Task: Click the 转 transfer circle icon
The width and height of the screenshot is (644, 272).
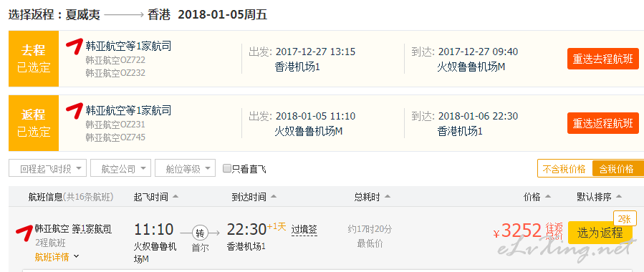Action: 200,233
